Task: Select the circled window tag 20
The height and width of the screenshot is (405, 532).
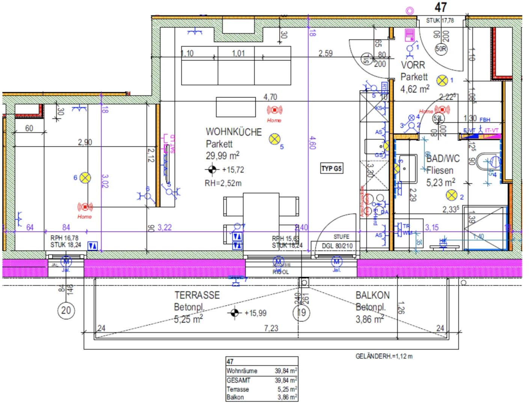Action: (x=66, y=310)
